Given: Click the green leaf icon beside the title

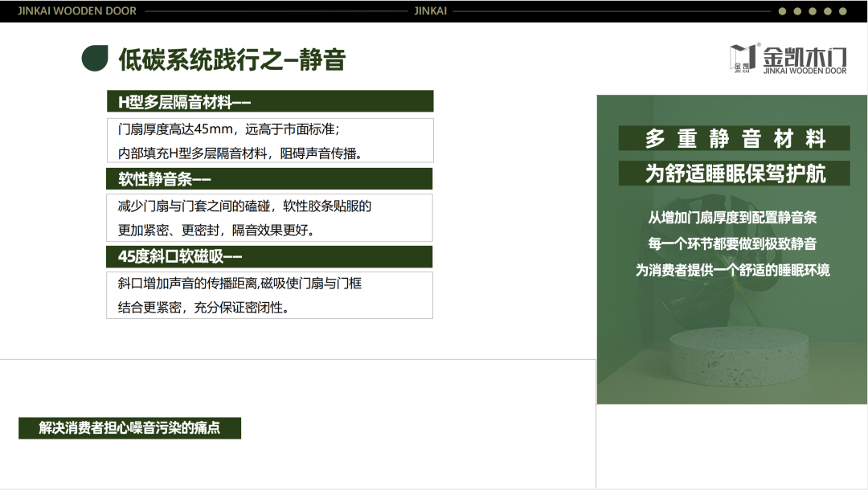Looking at the screenshot, I should [95, 58].
